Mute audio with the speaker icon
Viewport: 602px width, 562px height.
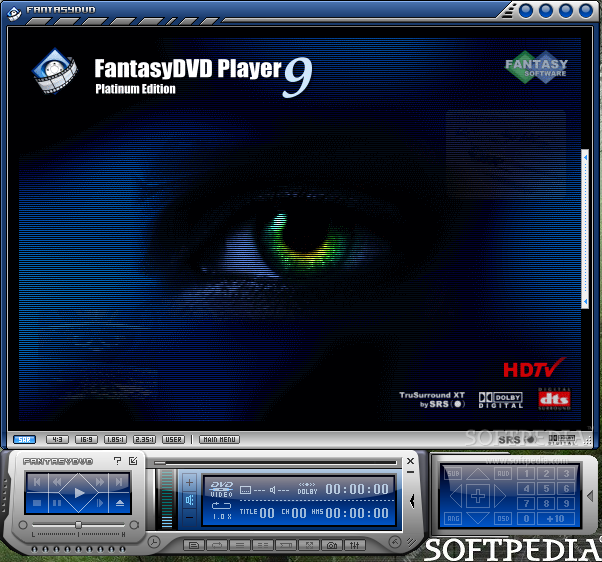189,500
